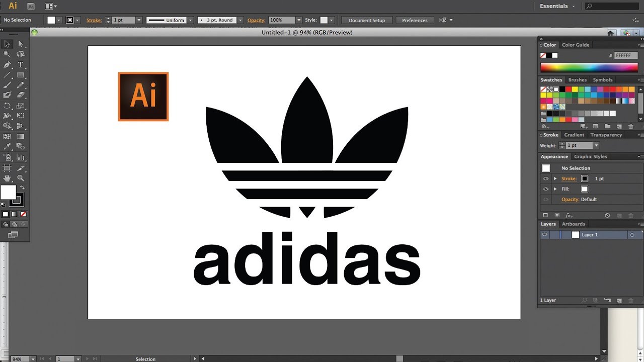Set toolbox paint mode to None
Viewport: 644px width, 362px height.
click(23, 214)
